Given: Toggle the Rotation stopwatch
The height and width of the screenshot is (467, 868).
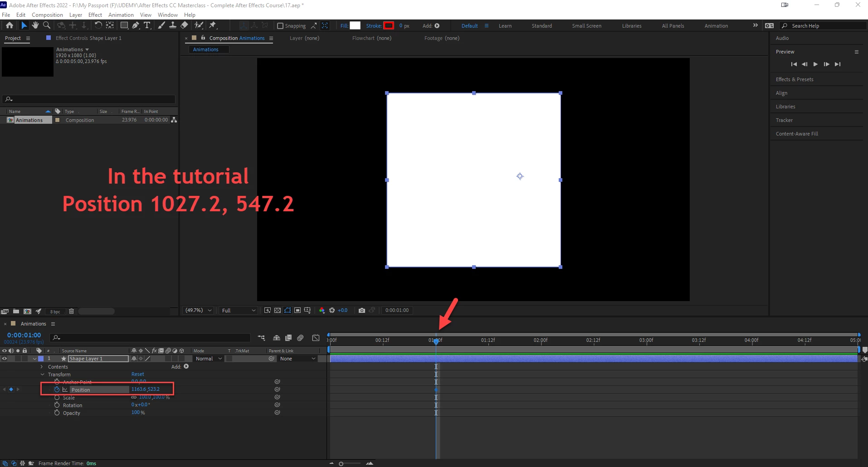Looking at the screenshot, I should click(57, 405).
